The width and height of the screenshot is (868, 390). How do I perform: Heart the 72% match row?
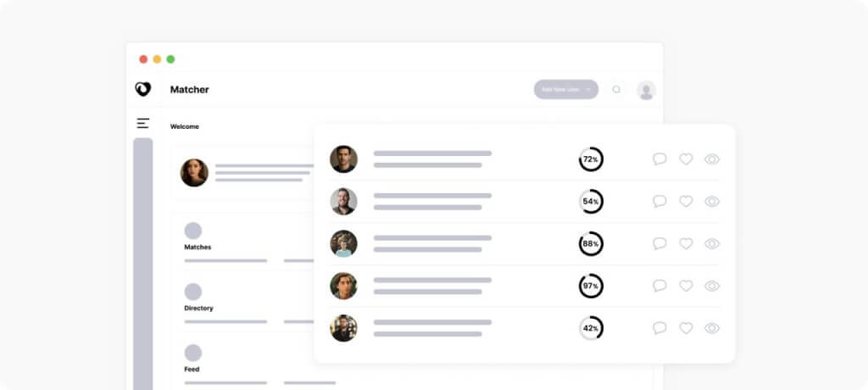coord(686,159)
